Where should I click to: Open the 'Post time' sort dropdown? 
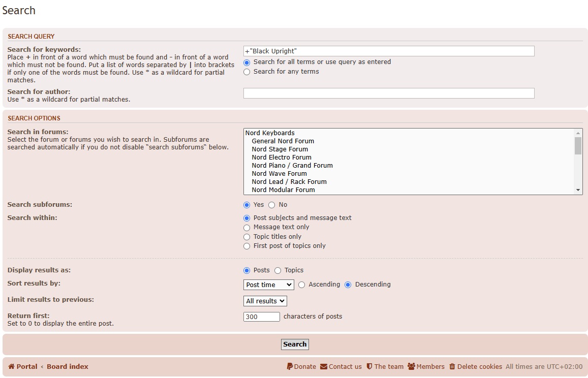pos(268,285)
